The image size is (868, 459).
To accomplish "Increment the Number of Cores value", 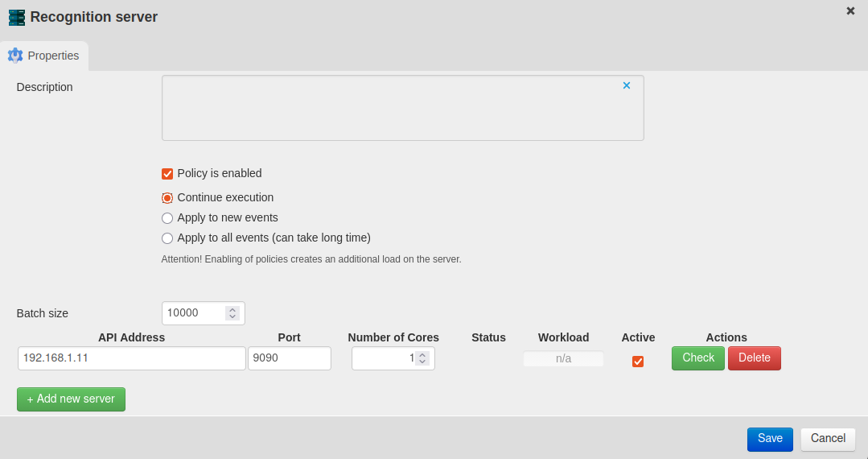I will click(x=422, y=354).
